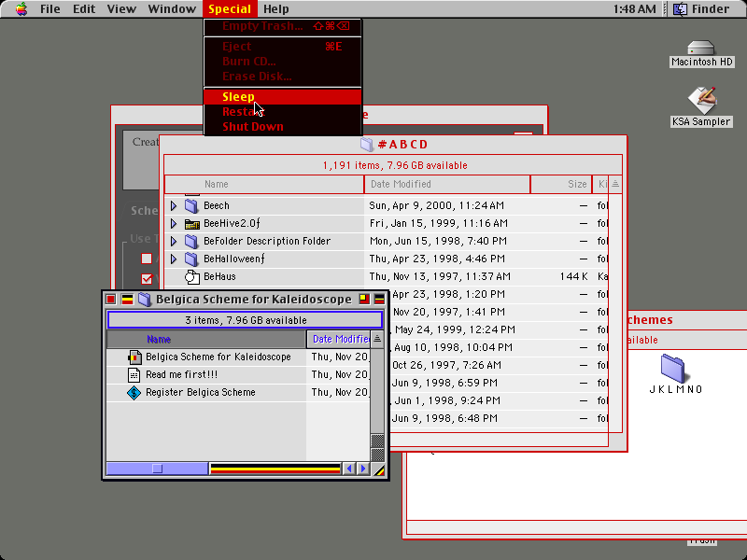Open the Apple menu icon
The image size is (747, 560).
pos(21,8)
